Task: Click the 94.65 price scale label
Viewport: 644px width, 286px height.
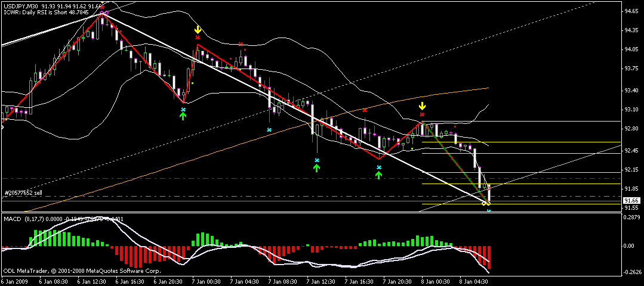Action: [x=632, y=11]
